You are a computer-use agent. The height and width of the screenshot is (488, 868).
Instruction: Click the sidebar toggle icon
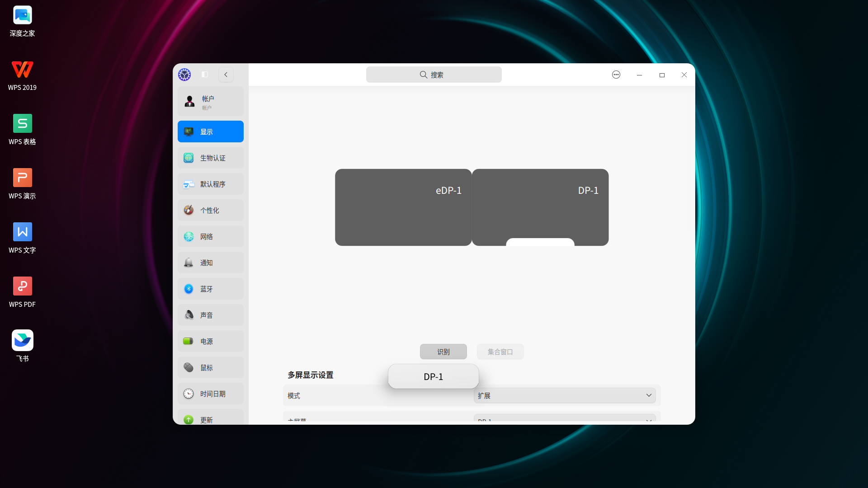tap(205, 75)
